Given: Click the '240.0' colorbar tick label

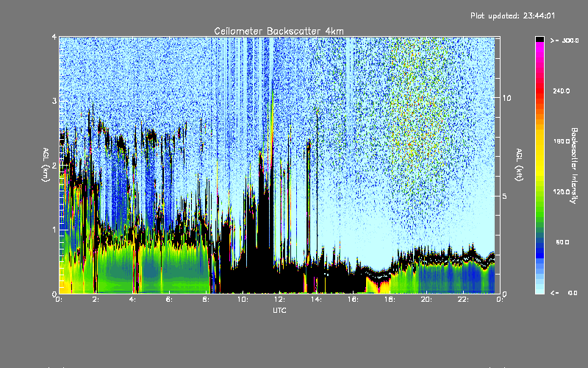Looking at the screenshot, I should 562,91.
